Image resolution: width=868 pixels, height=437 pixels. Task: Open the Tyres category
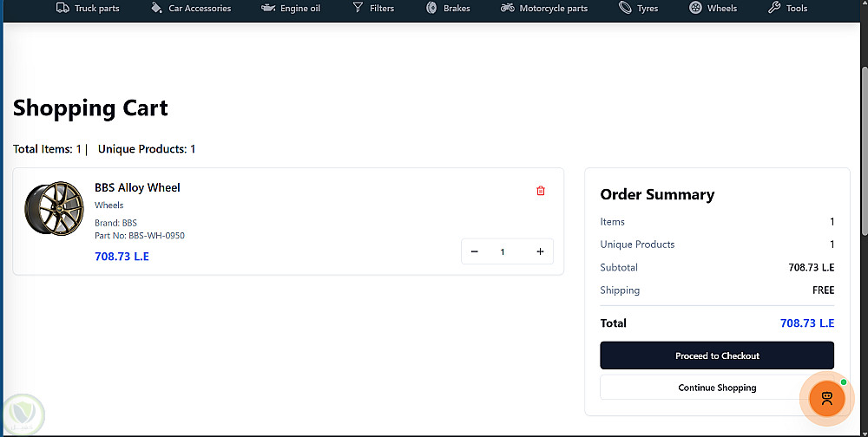click(x=648, y=9)
